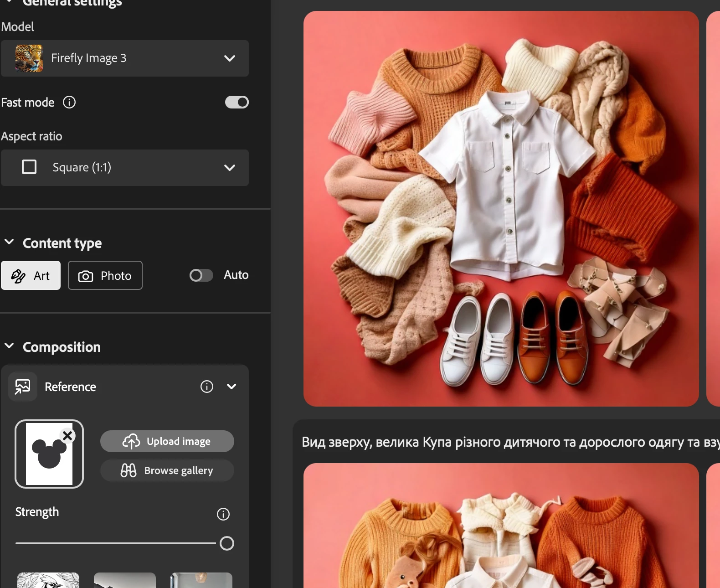Collapse the Composition section
Viewport: 720px width, 588px height.
tap(9, 346)
